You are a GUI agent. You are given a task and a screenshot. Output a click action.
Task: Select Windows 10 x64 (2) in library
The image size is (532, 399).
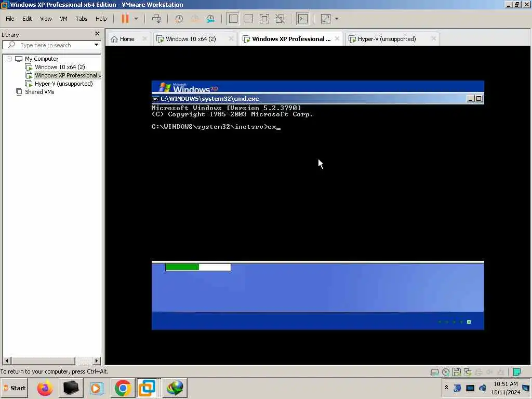click(x=60, y=67)
